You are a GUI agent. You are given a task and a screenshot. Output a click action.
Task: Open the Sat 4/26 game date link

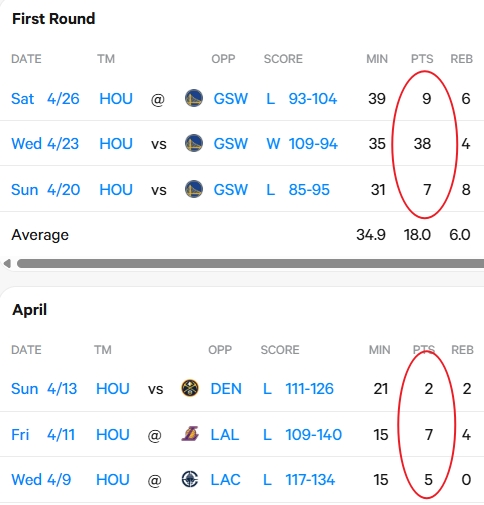tap(45, 99)
